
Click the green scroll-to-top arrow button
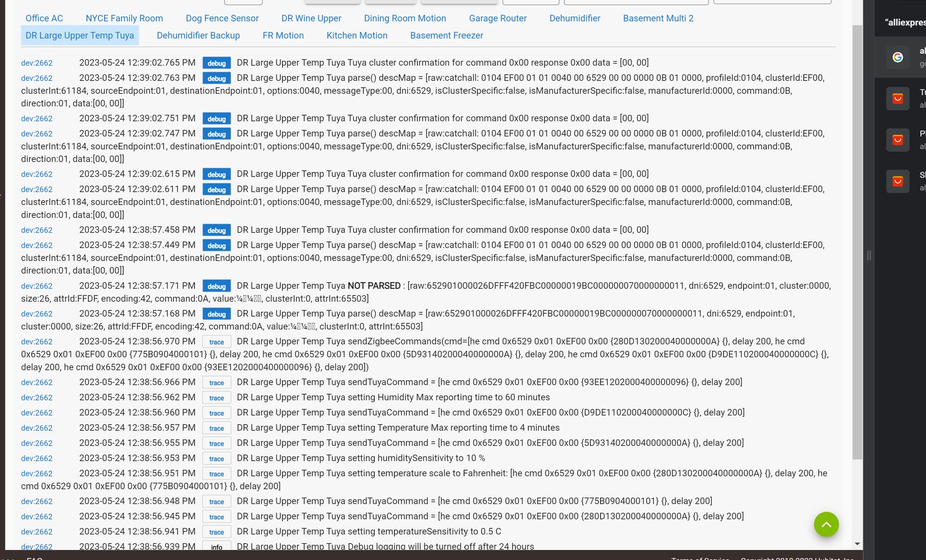point(826,524)
